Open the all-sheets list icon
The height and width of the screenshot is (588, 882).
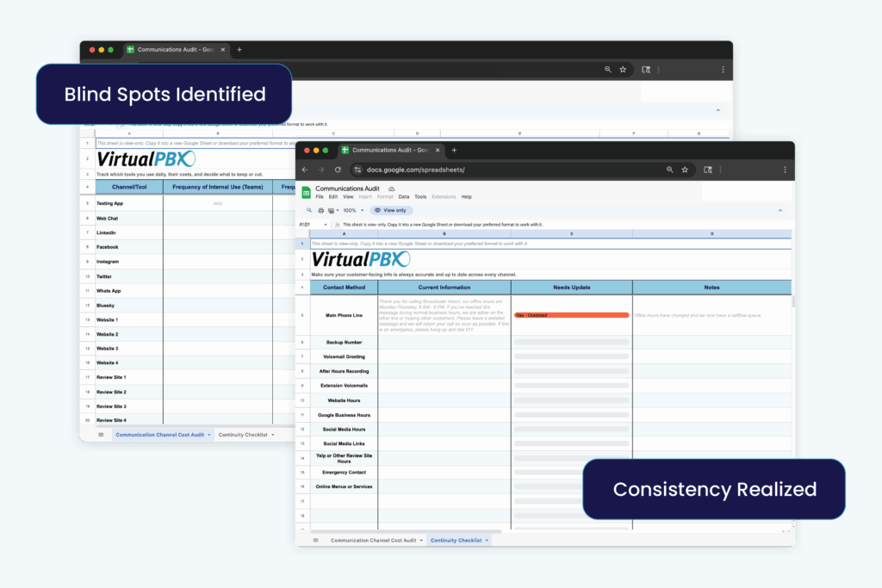[315, 540]
